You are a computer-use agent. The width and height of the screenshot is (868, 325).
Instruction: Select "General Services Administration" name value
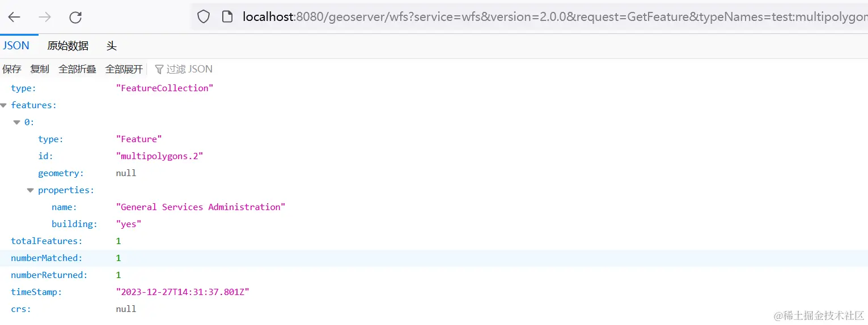click(201, 207)
